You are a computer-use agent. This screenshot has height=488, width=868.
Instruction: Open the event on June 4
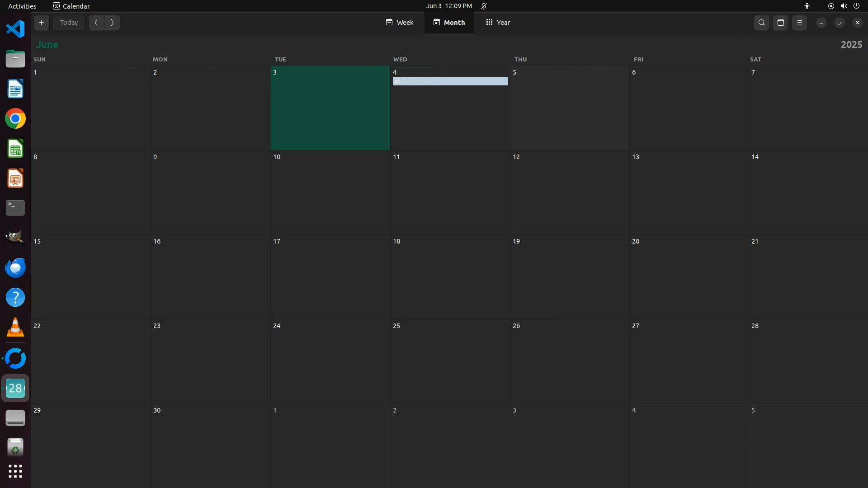[450, 81]
